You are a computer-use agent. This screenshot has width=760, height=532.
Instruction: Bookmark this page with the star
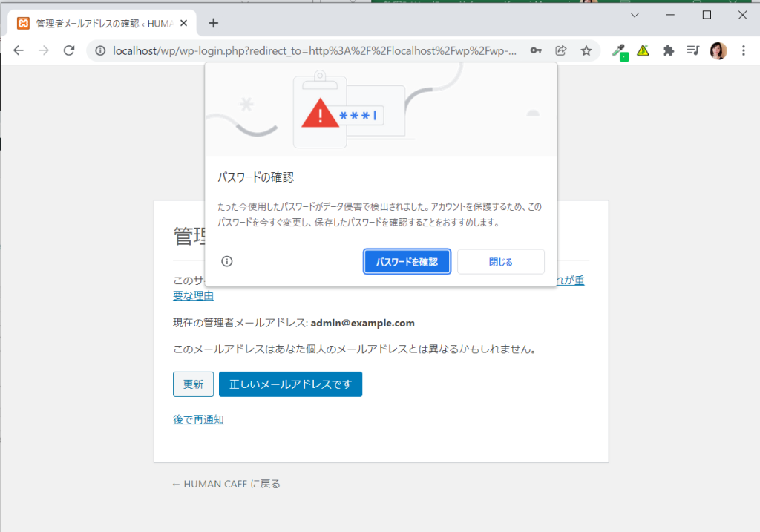[x=586, y=50]
